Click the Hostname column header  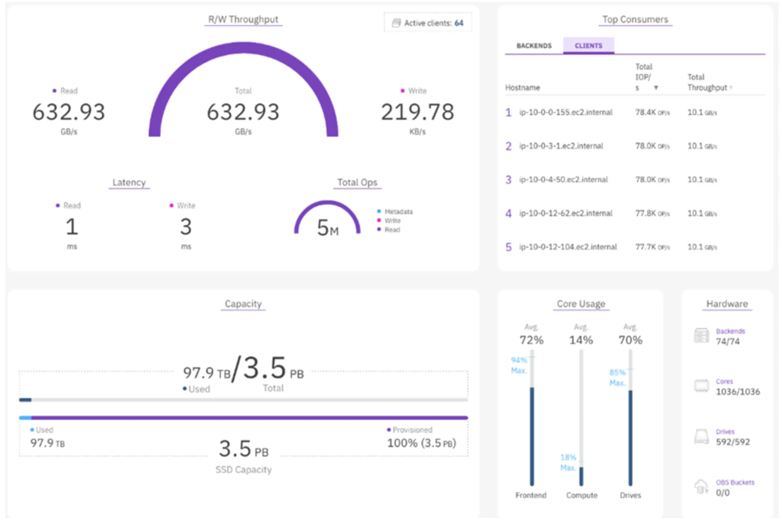(523, 88)
